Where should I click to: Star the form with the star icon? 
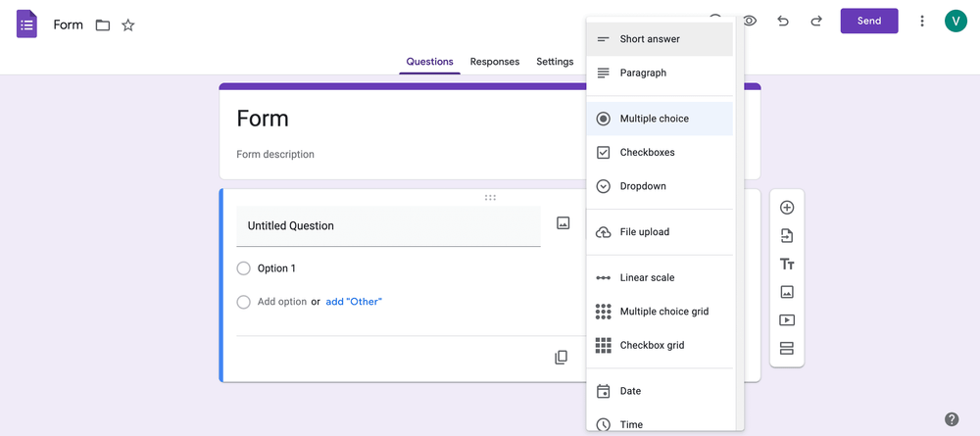click(x=128, y=25)
